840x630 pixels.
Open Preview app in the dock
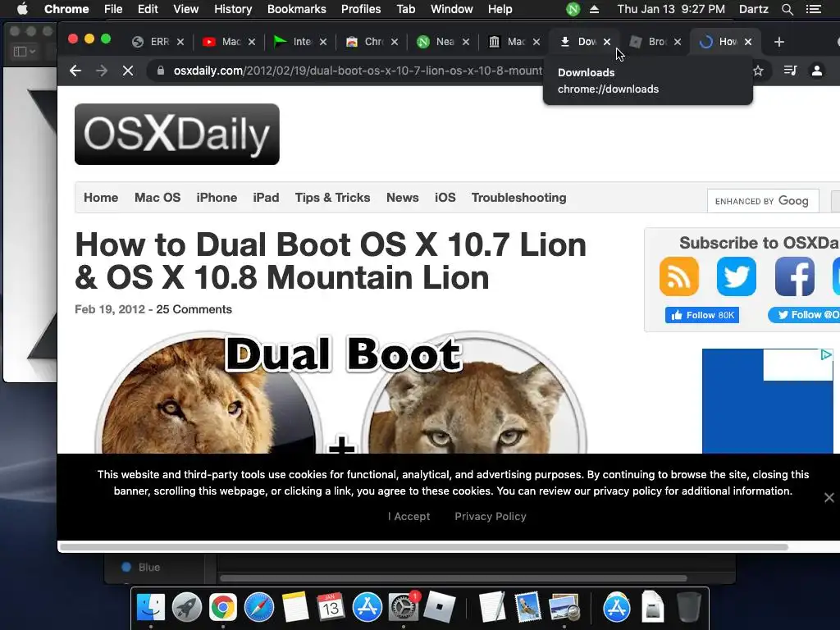point(564,608)
